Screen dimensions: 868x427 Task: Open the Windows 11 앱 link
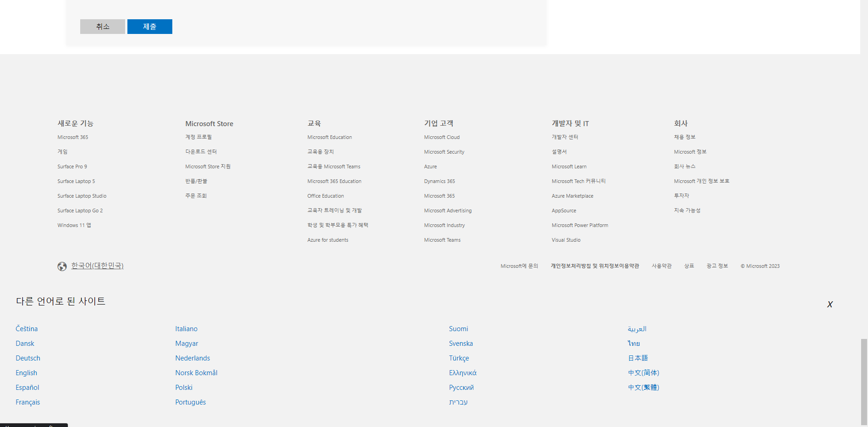[x=74, y=225]
